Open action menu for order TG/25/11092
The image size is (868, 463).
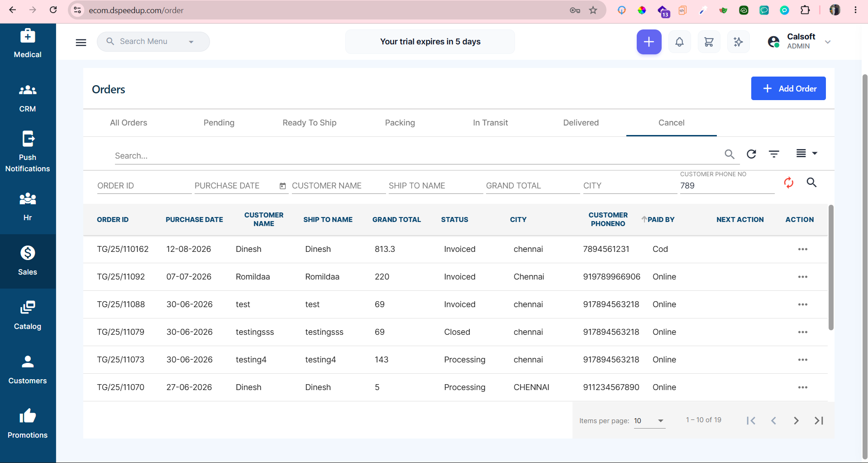click(x=802, y=277)
